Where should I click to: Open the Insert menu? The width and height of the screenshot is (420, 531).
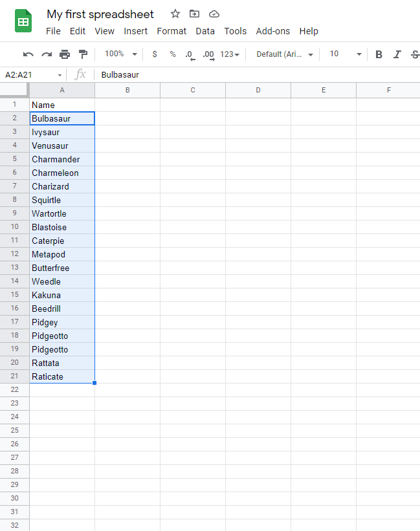(135, 31)
